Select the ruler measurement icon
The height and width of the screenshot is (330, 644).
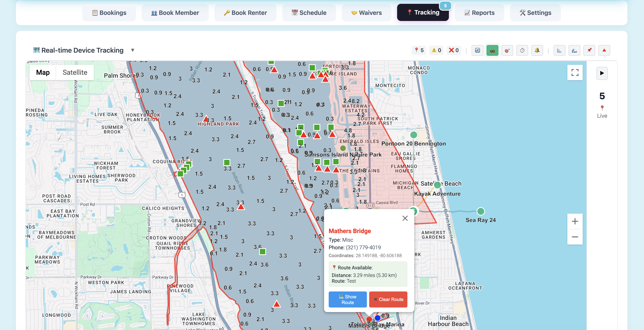pos(559,50)
